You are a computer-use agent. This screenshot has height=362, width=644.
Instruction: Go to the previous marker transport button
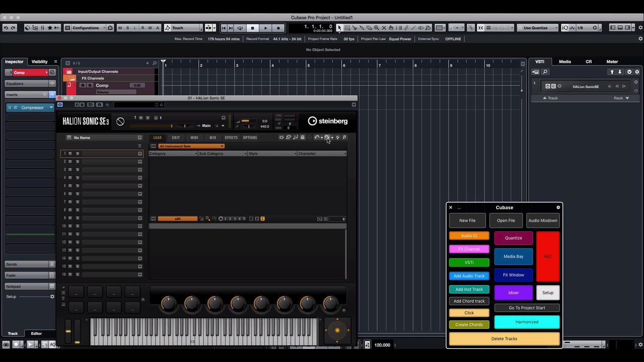point(223,28)
